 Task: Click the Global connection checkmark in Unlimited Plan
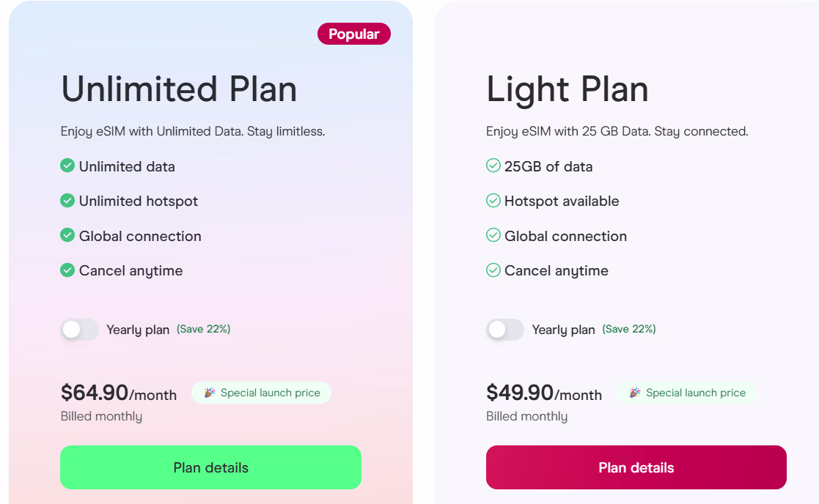pyautogui.click(x=67, y=236)
